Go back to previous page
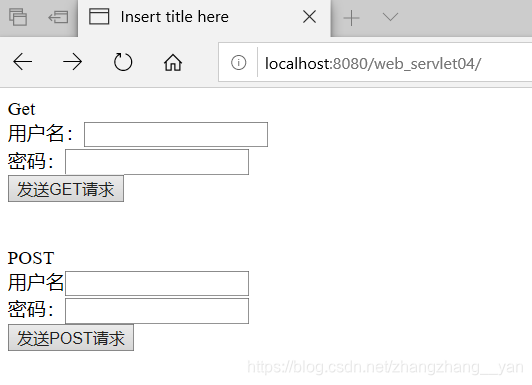 22,62
